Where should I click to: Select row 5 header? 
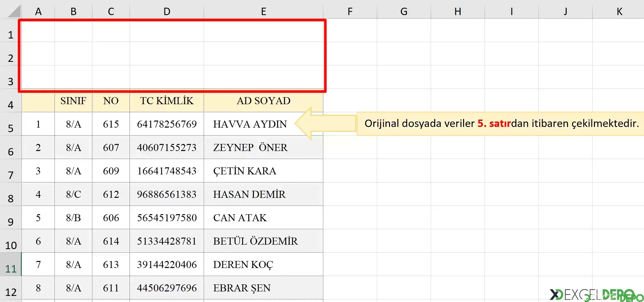[11, 124]
